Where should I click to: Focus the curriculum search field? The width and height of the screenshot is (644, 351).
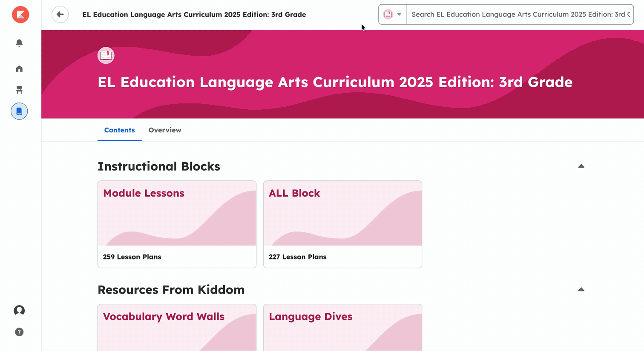point(520,14)
